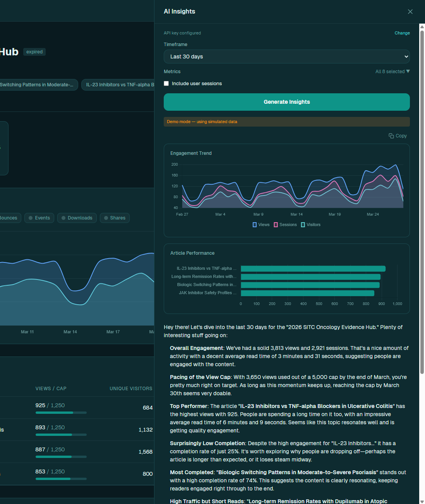Toggle Visitors legend in Engagement Trend
This screenshot has height=504, width=425.
[311, 225]
